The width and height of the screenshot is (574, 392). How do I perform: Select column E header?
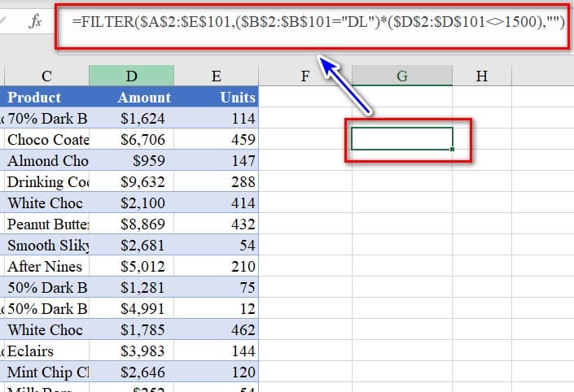tap(216, 76)
